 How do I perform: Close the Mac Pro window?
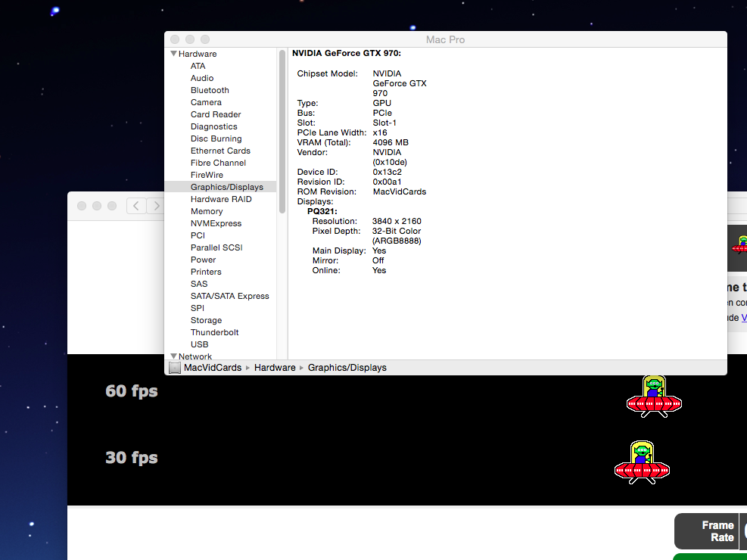(175, 39)
